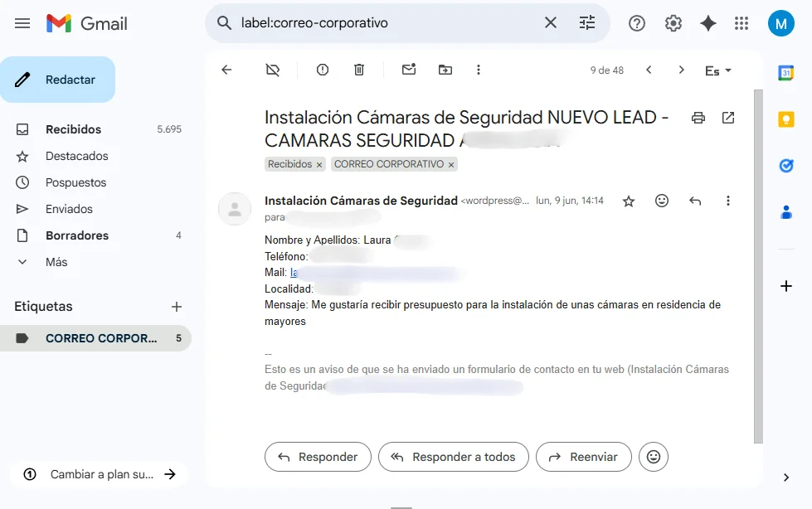Open email in a new window

tap(728, 118)
